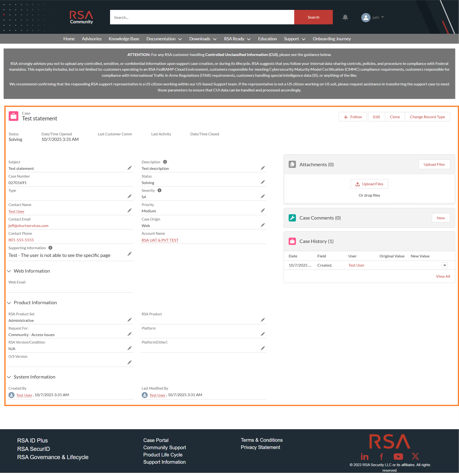The height and width of the screenshot is (476, 459).
Task: Collapse the Web Information section
Action: tap(9, 271)
